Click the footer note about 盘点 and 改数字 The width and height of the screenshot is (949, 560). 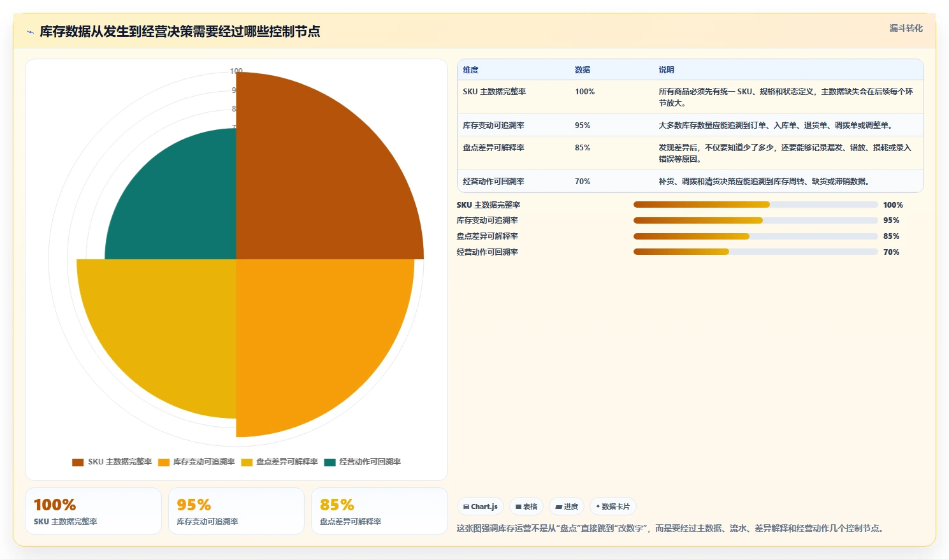[671, 528]
